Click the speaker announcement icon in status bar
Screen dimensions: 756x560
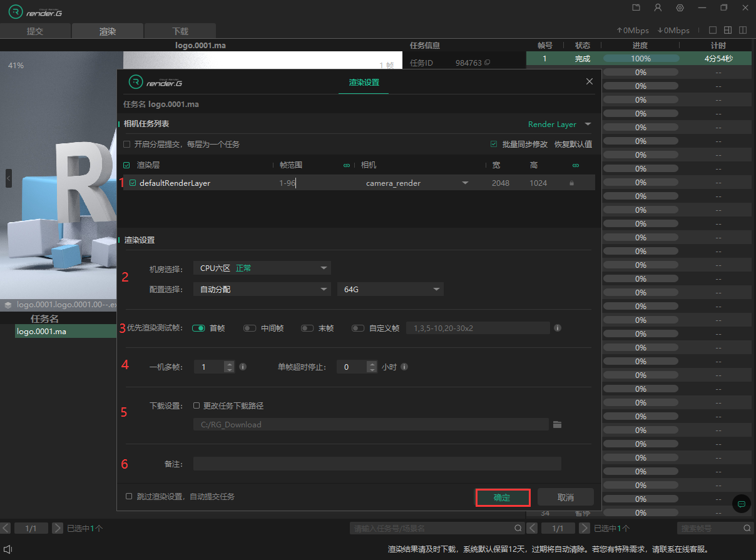click(x=8, y=549)
